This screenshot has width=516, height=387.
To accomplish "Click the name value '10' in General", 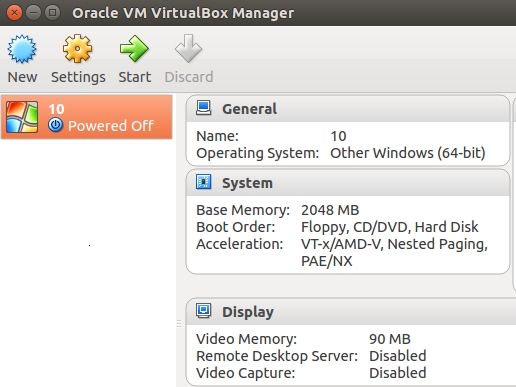I will (338, 136).
